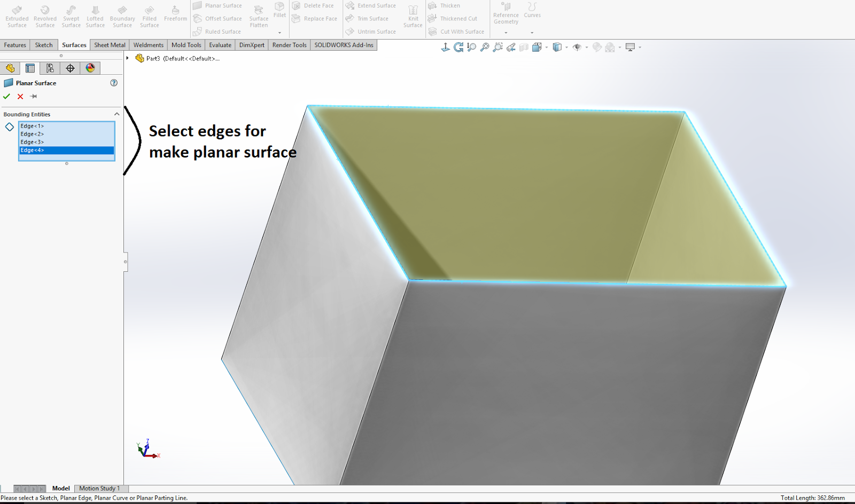
Task: Click the Rotate View icon
Action: pos(457,47)
